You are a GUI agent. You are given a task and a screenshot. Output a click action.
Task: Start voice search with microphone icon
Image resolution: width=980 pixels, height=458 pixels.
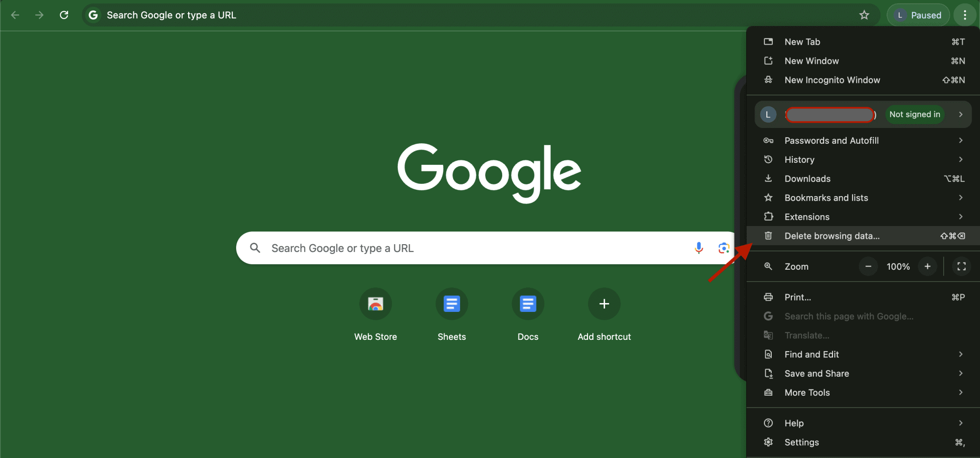699,248
